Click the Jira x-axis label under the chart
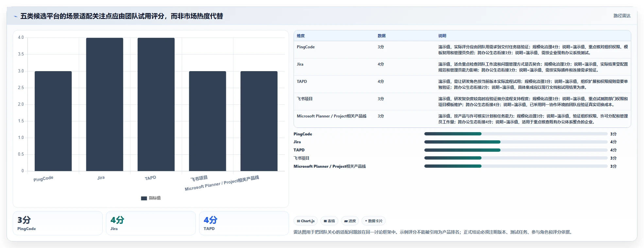This screenshot has width=644, height=248. click(x=101, y=178)
